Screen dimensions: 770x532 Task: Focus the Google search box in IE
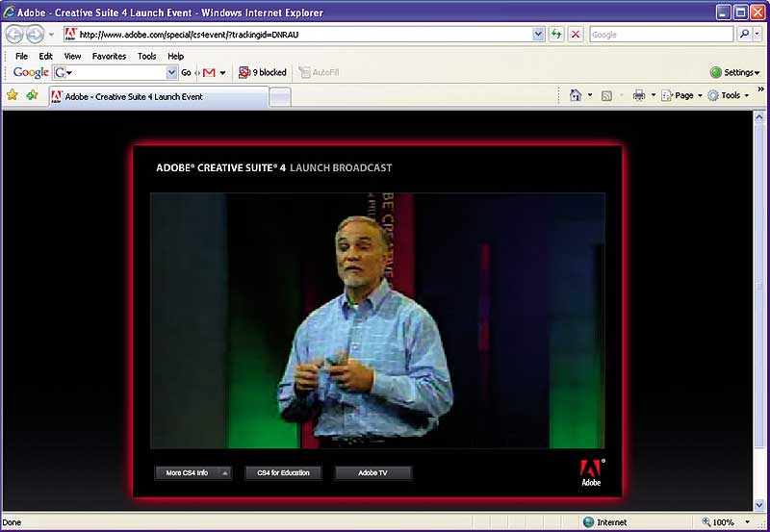(x=661, y=35)
